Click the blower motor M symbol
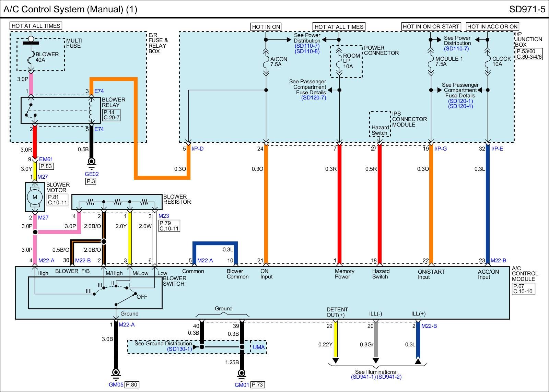The width and height of the screenshot is (549, 392). point(35,197)
